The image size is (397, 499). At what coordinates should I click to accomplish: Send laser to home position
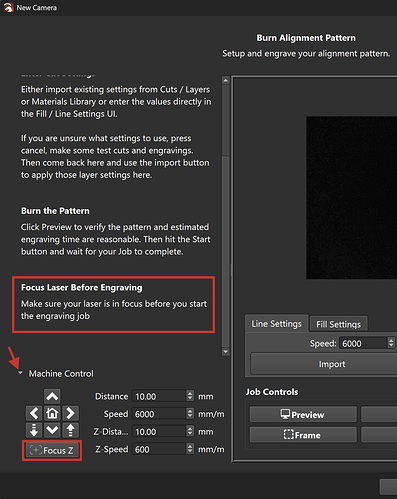pyautogui.click(x=52, y=413)
